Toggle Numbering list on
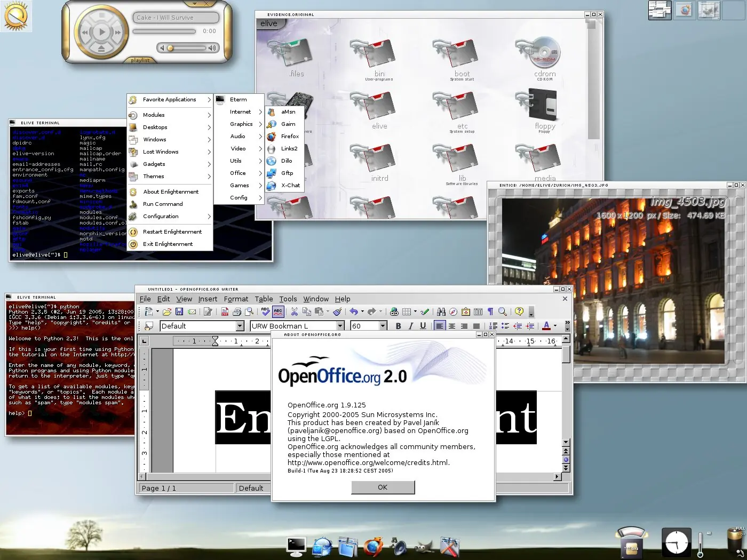The width and height of the screenshot is (747, 560). (493, 326)
